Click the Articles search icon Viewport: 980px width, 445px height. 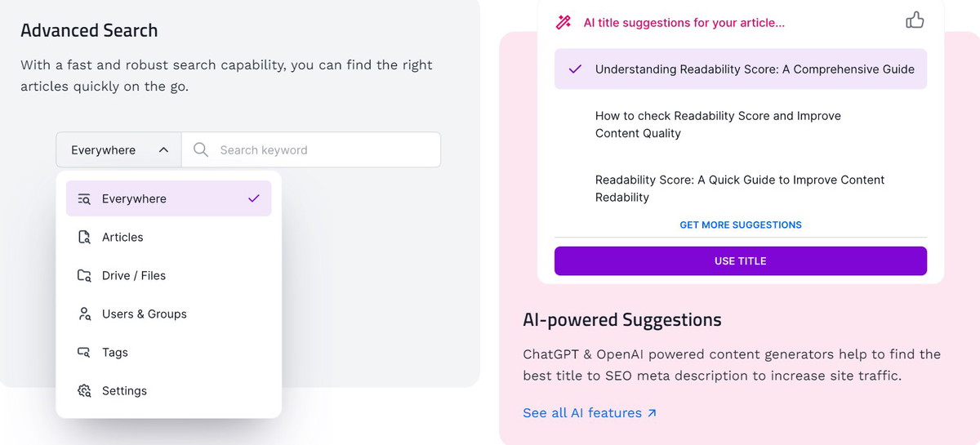pyautogui.click(x=84, y=238)
